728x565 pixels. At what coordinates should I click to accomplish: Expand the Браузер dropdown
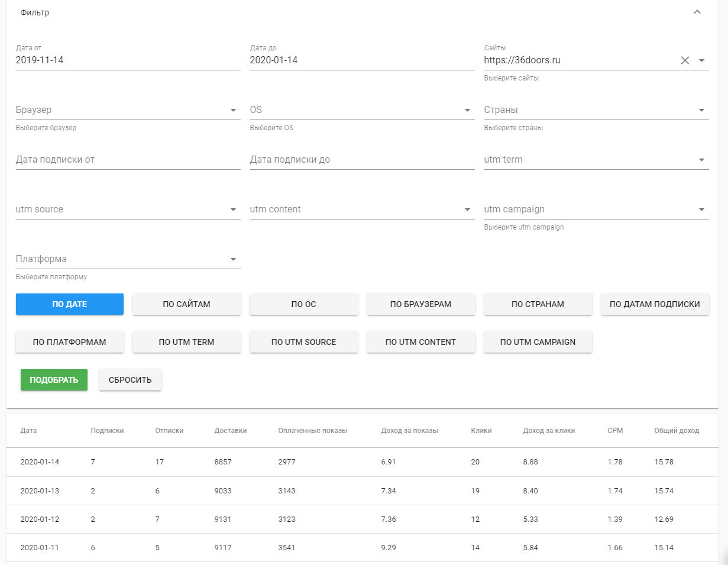click(x=233, y=110)
